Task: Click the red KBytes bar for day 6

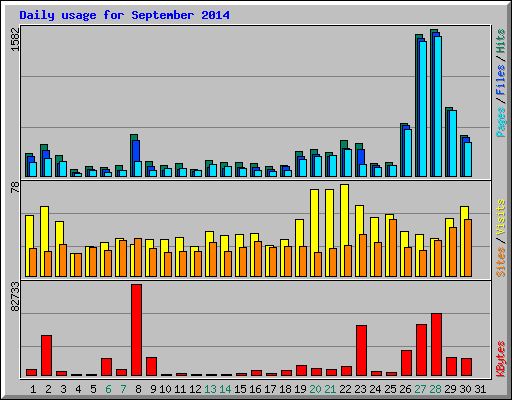Action: 106,367
